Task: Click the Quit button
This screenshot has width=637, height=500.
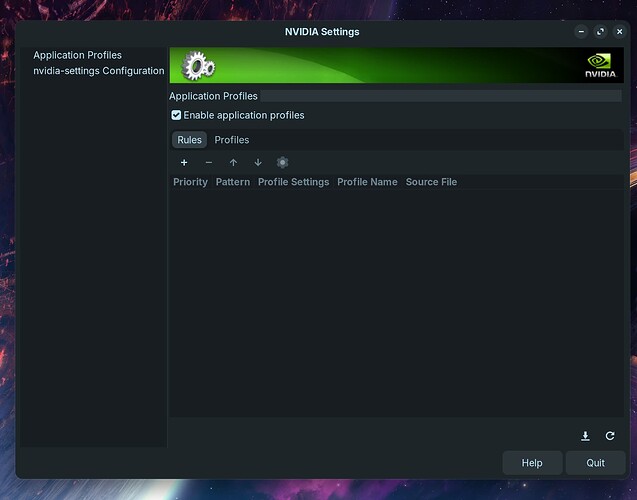Action: click(595, 463)
